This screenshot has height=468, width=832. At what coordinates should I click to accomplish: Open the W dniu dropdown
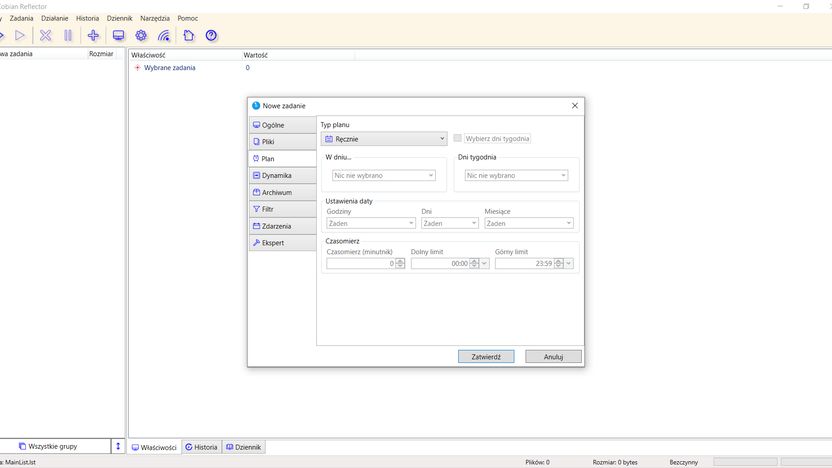(384, 176)
